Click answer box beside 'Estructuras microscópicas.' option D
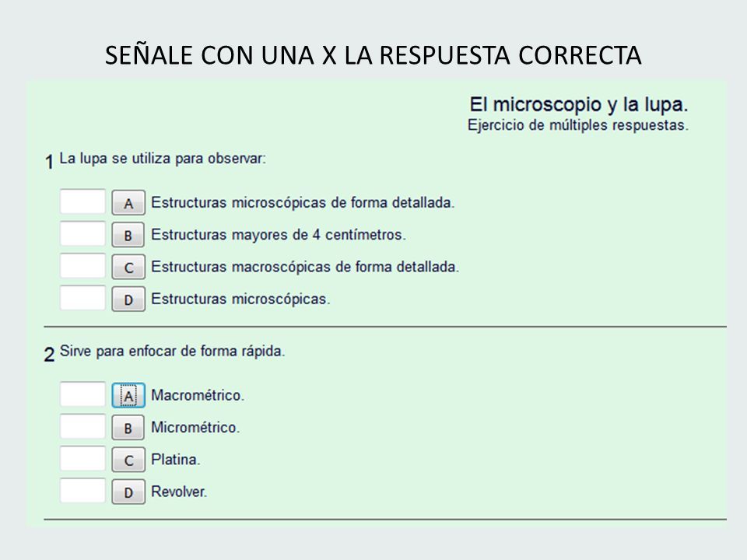747x560 pixels. click(82, 298)
